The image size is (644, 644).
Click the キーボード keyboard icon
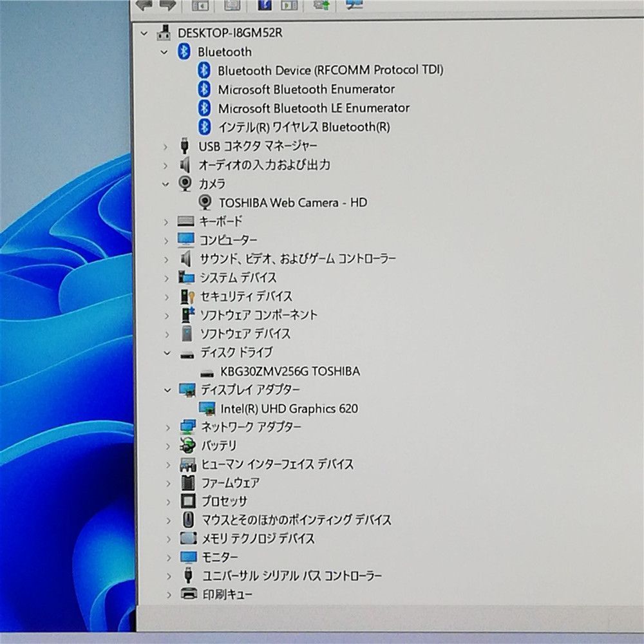pos(185,222)
